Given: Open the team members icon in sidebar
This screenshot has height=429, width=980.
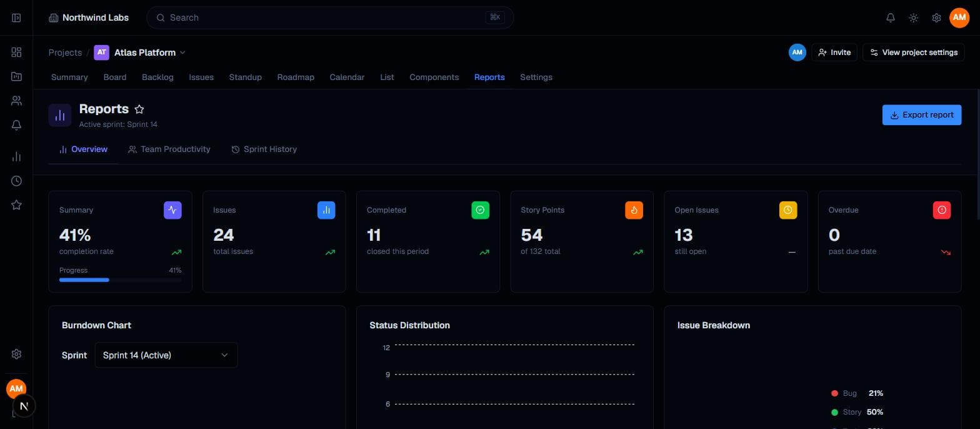Looking at the screenshot, I should point(16,101).
